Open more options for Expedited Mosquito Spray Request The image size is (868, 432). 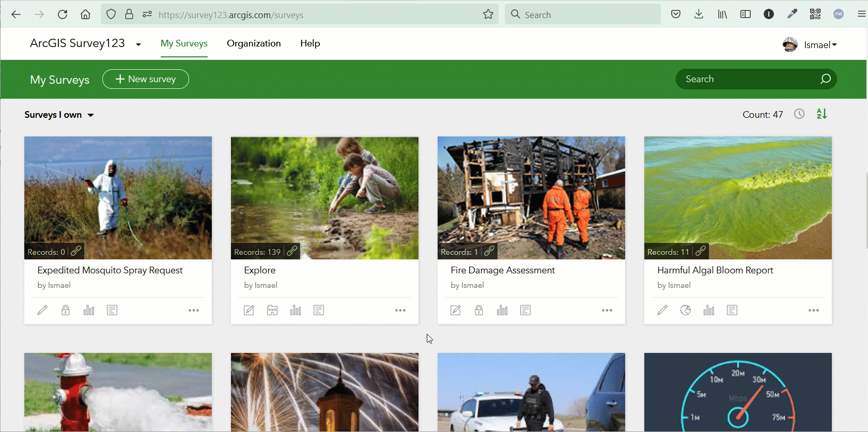click(194, 311)
